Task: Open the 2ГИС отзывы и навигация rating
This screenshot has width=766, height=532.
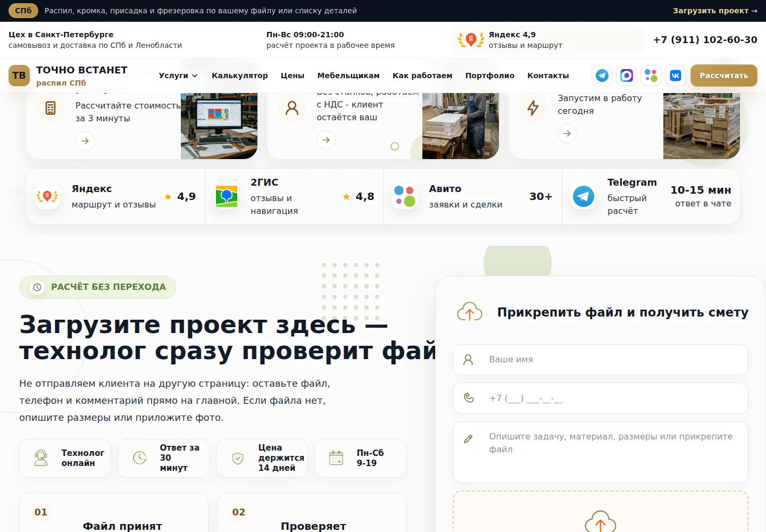Action: pyautogui.click(x=294, y=196)
